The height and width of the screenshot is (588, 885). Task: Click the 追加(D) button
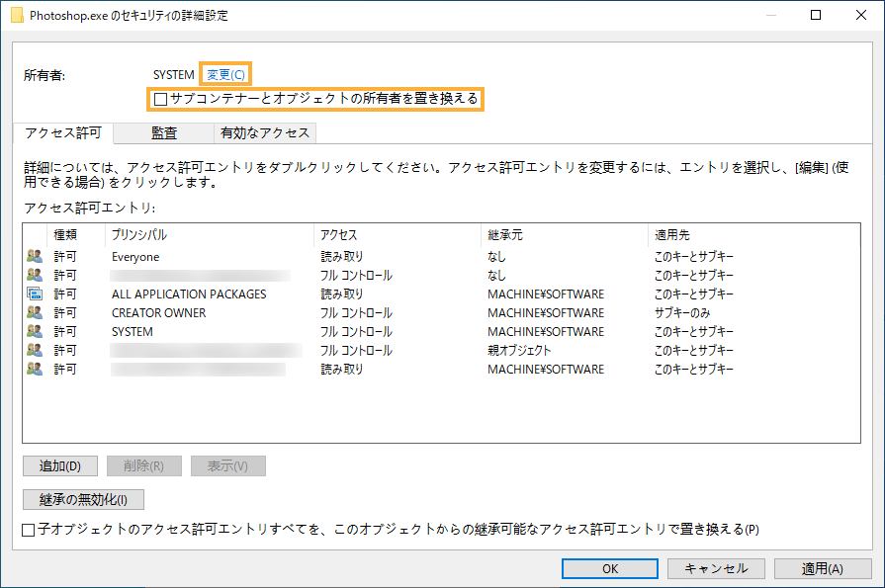pyautogui.click(x=60, y=466)
